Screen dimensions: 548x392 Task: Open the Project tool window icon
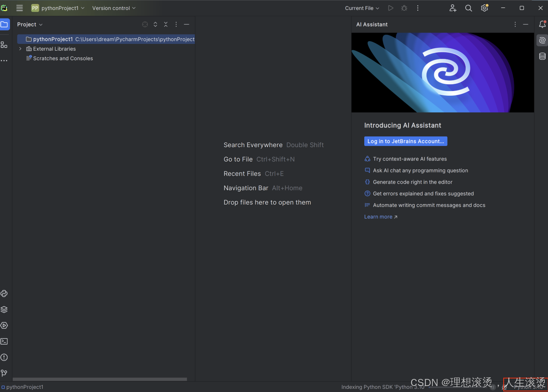point(4,25)
